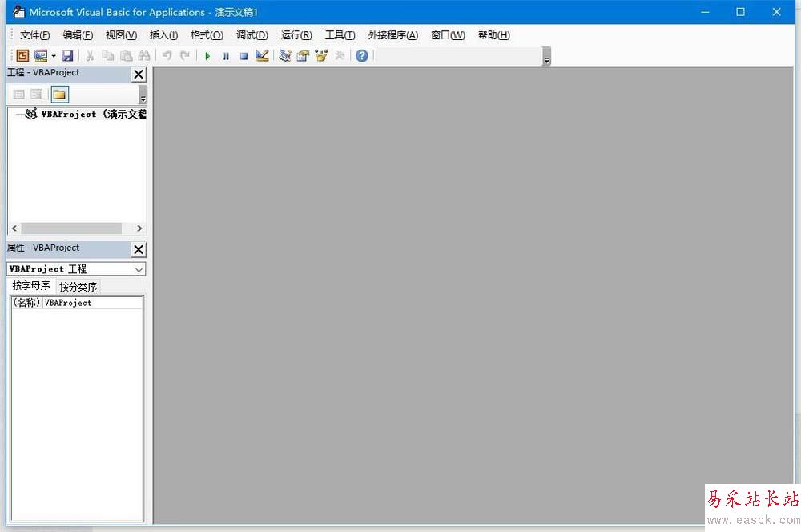This screenshot has width=801, height=532.
Task: Open the VBAProject 工程 object dropdown
Action: [x=139, y=269]
